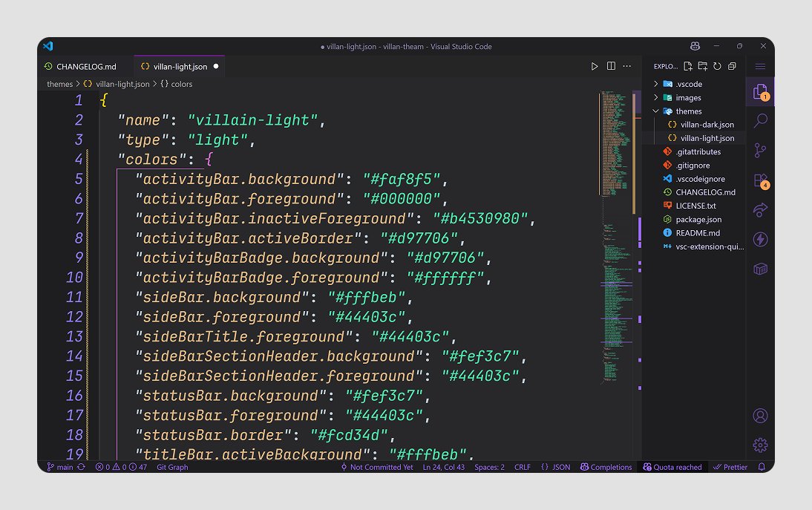Open .vscodeignore in Explorer
The height and width of the screenshot is (510, 812).
pos(700,179)
